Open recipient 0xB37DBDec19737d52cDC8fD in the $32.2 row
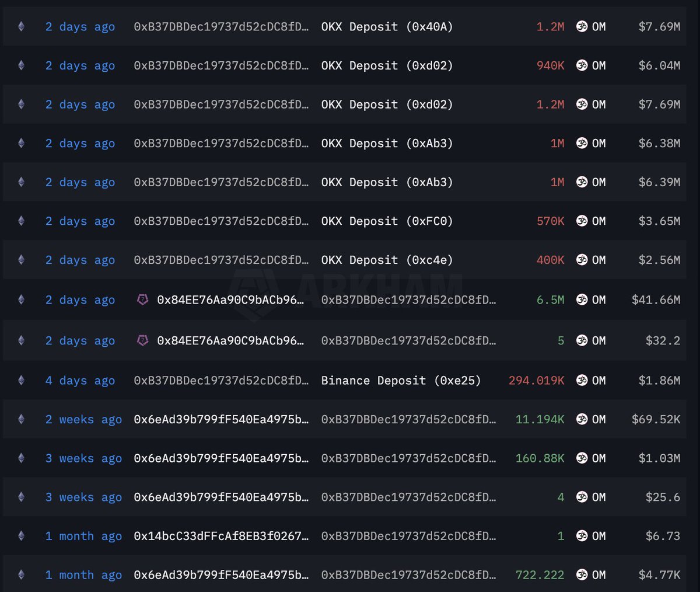The width and height of the screenshot is (700, 592). (x=408, y=340)
